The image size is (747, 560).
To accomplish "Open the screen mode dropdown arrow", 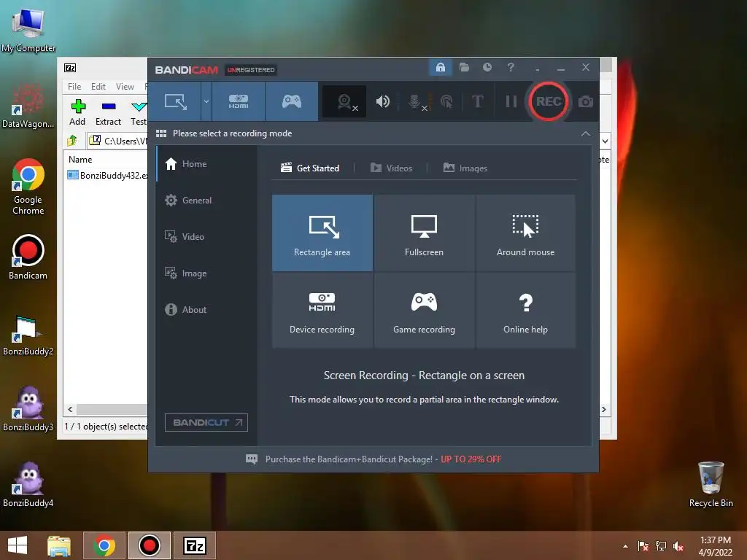I will click(206, 101).
